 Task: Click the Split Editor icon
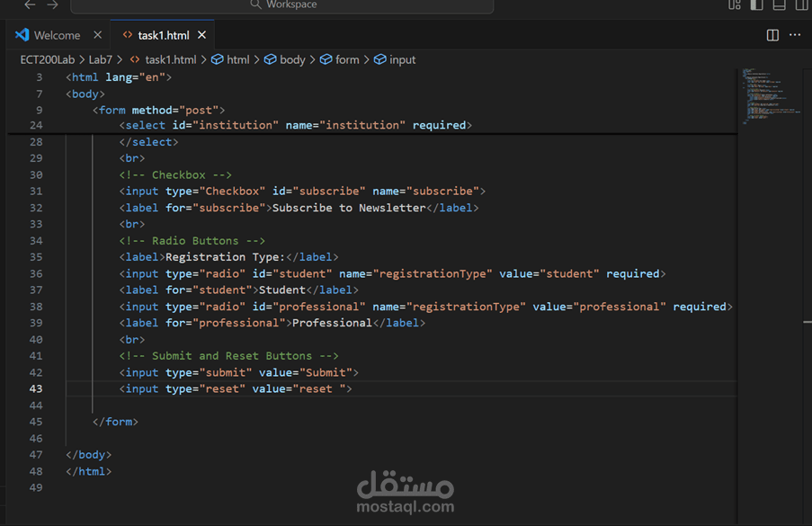tap(772, 35)
